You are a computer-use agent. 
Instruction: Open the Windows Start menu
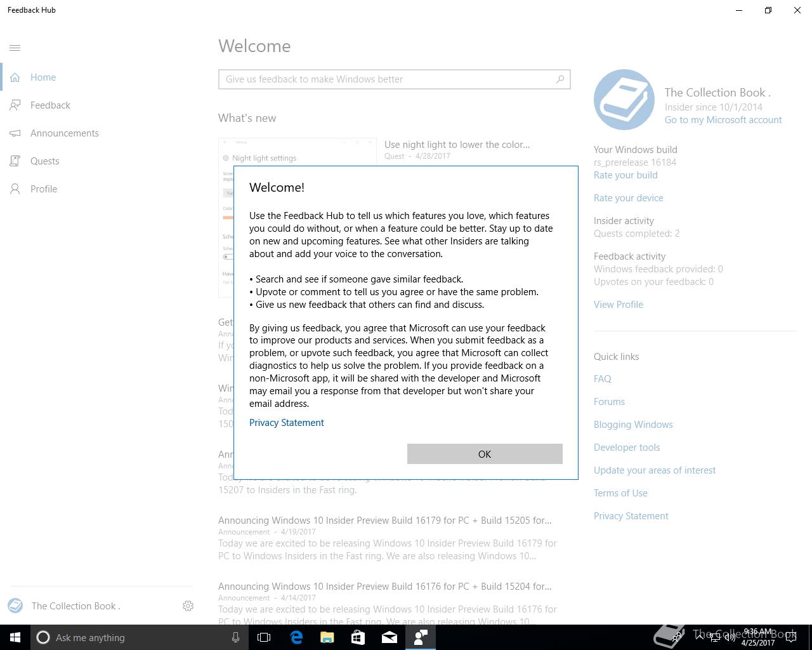[15, 637]
